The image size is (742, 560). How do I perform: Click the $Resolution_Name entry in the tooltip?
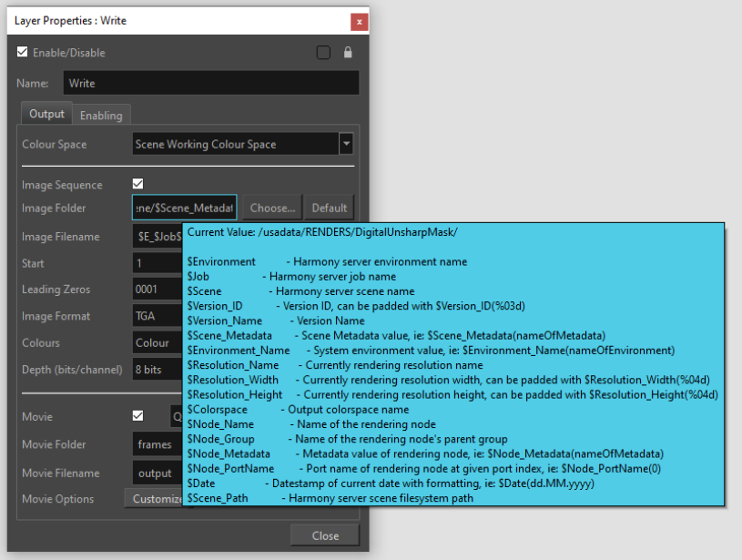[x=335, y=365]
